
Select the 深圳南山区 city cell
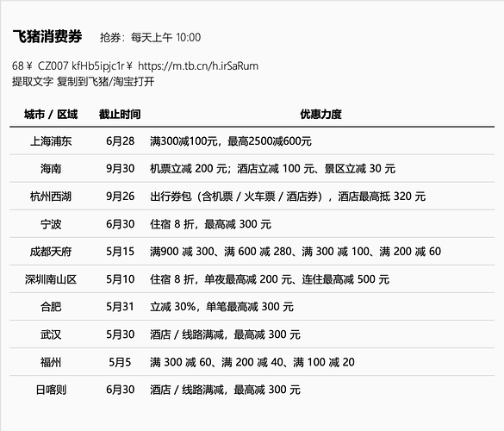(x=51, y=279)
